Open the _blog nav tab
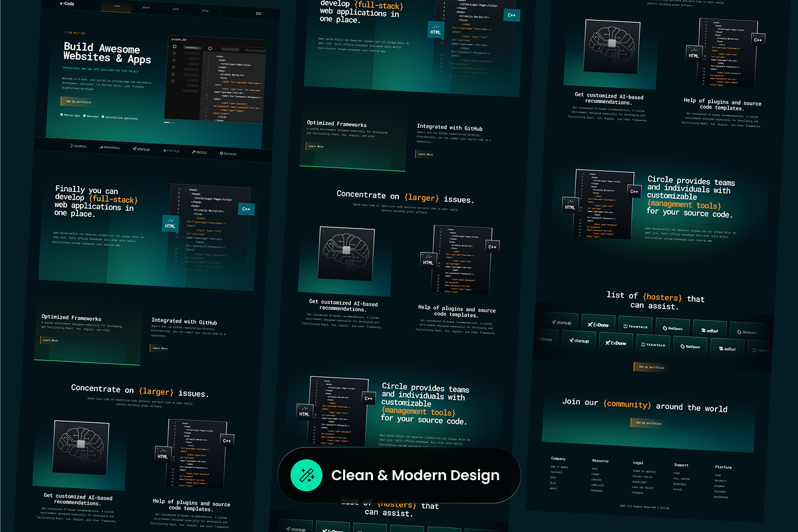The height and width of the screenshot is (532, 798). pyautogui.click(x=204, y=11)
